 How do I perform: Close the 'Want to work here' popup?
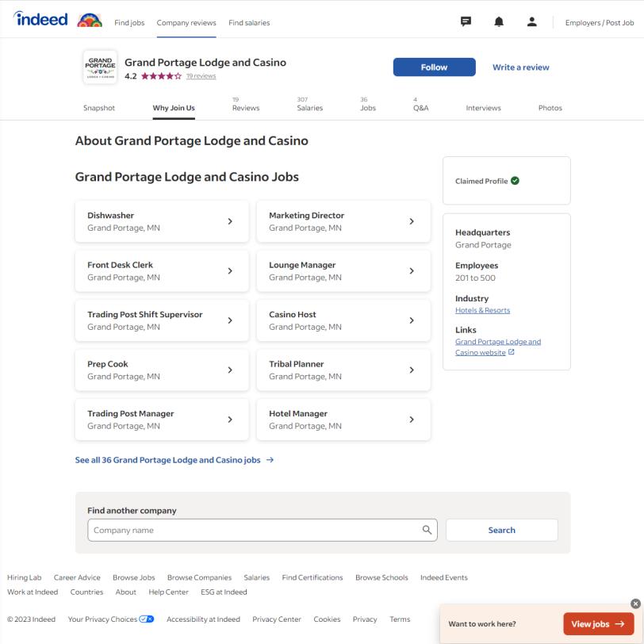[x=635, y=604]
